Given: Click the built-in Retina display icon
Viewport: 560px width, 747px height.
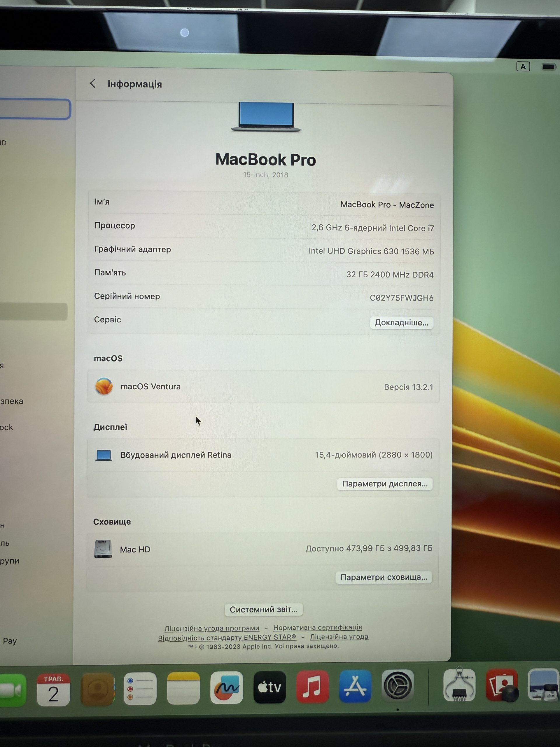Looking at the screenshot, I should (x=104, y=455).
